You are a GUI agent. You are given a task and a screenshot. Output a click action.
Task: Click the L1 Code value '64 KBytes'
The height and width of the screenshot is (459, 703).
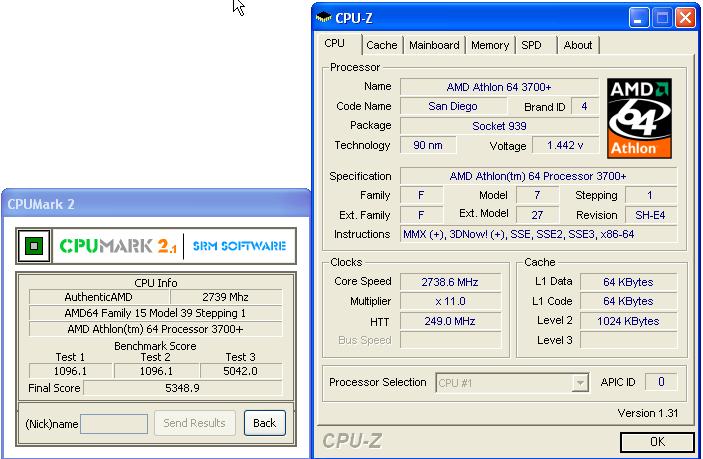coord(628,301)
